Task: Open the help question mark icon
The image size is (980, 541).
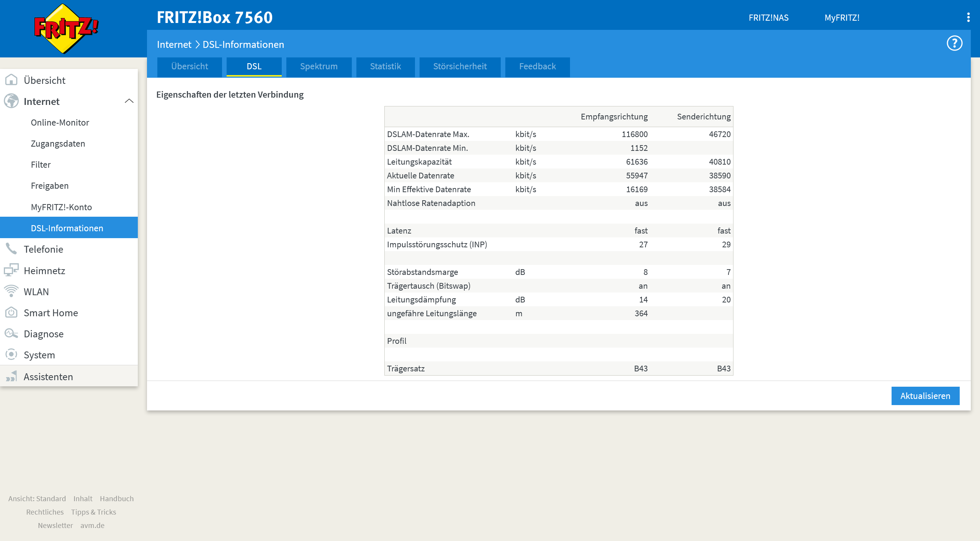Action: [x=954, y=43]
